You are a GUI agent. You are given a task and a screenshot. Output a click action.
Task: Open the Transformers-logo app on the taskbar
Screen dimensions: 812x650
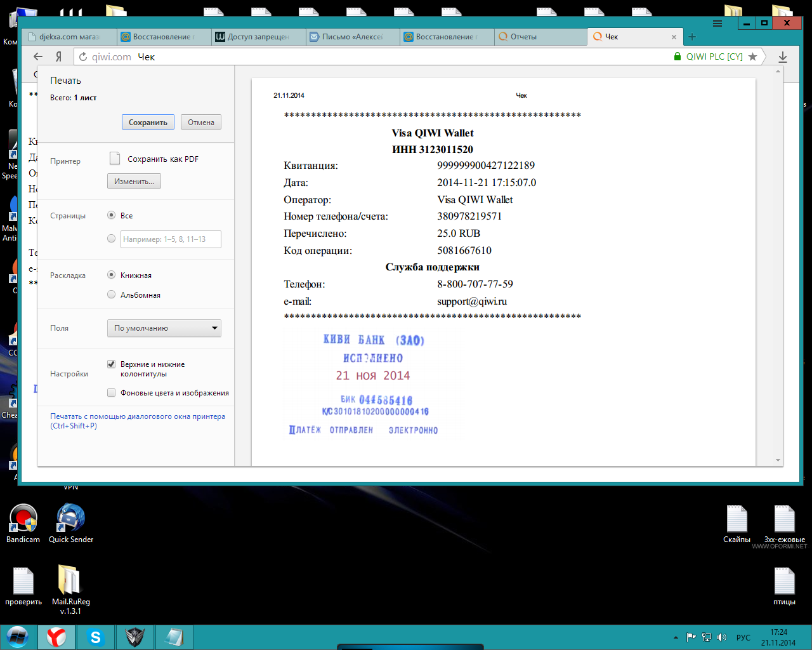pos(134,637)
